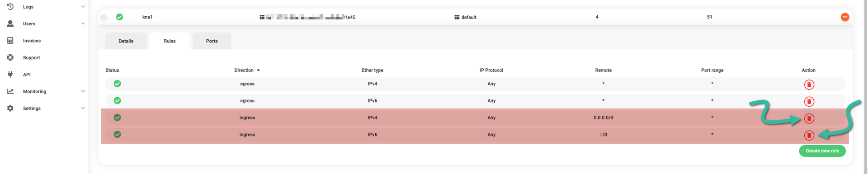Click status check on the egress IPv4 rule

pos(117,84)
